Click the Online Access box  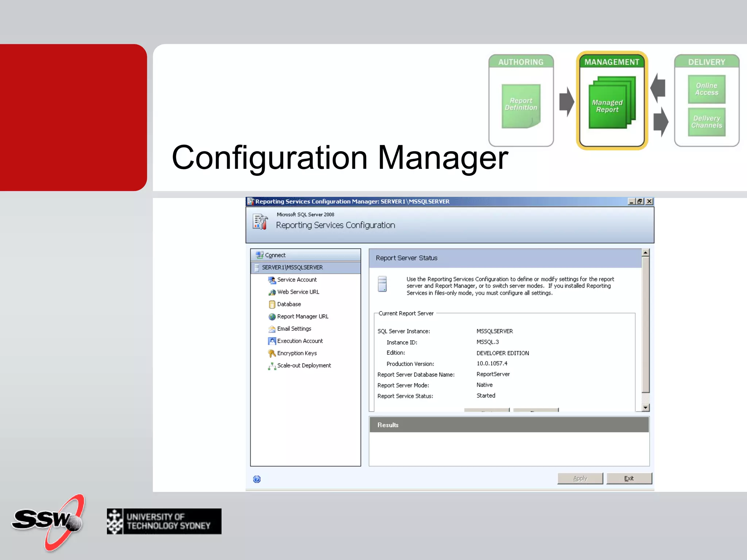[707, 89]
